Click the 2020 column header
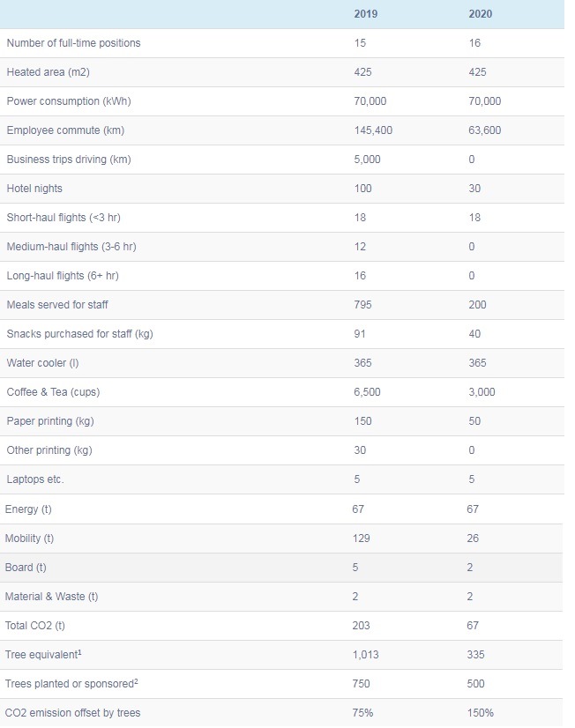 (x=482, y=14)
